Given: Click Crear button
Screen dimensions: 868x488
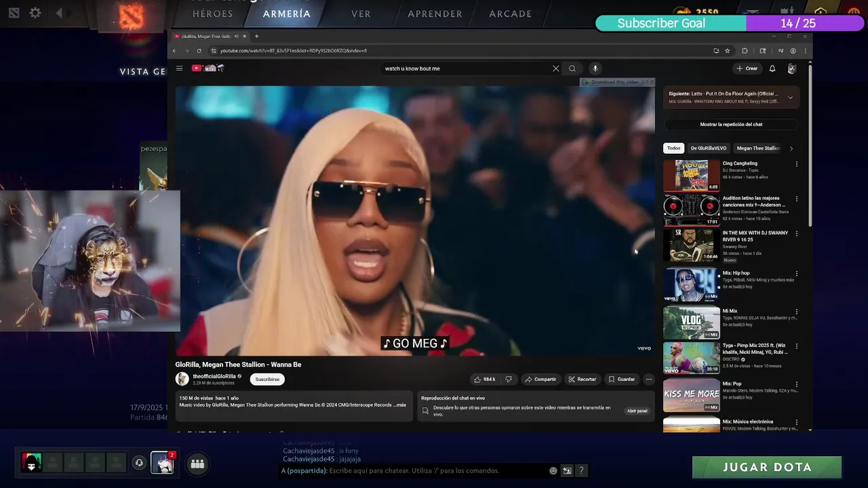Looking at the screenshot, I should [x=747, y=68].
